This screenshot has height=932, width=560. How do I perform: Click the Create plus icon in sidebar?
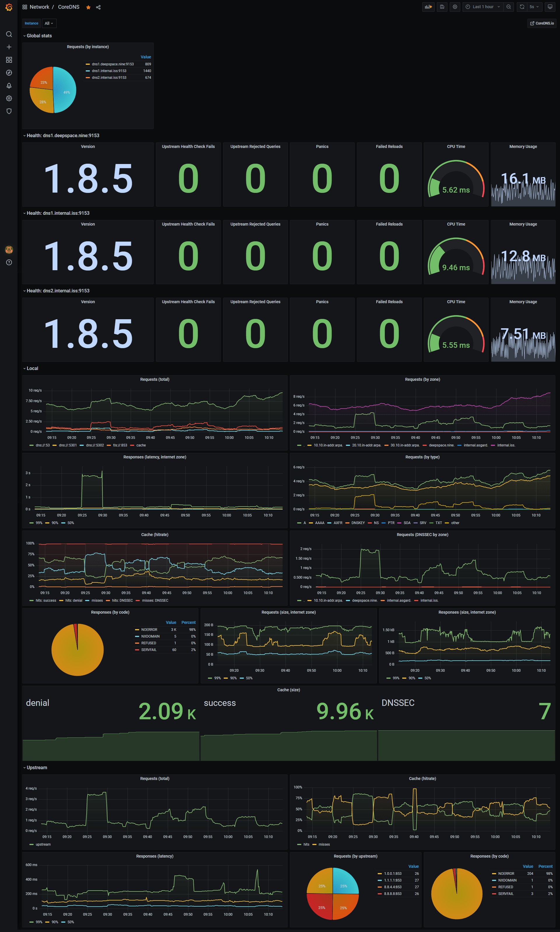[9, 47]
